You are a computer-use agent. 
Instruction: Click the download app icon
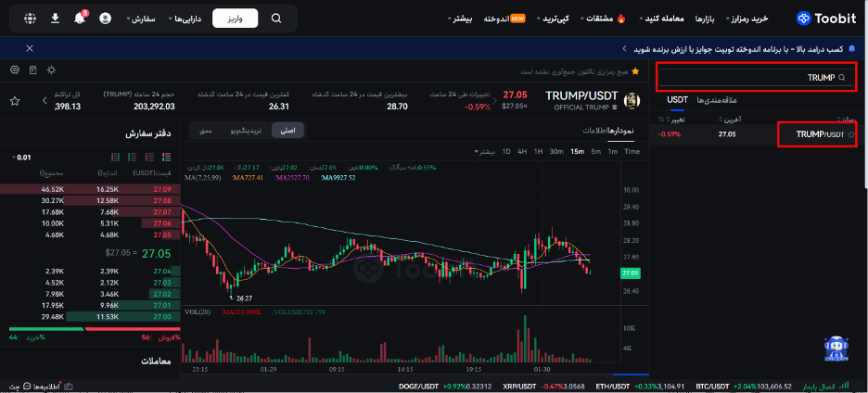point(55,19)
